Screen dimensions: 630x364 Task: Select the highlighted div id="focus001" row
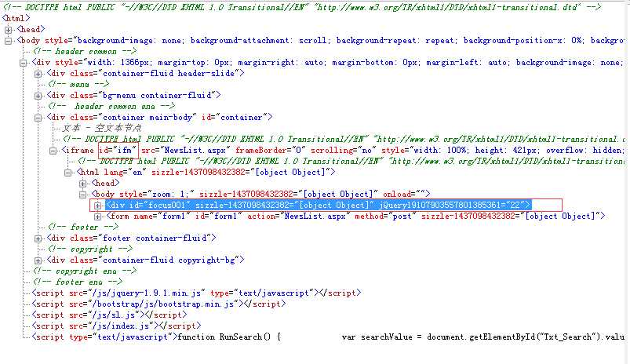[x=319, y=205]
